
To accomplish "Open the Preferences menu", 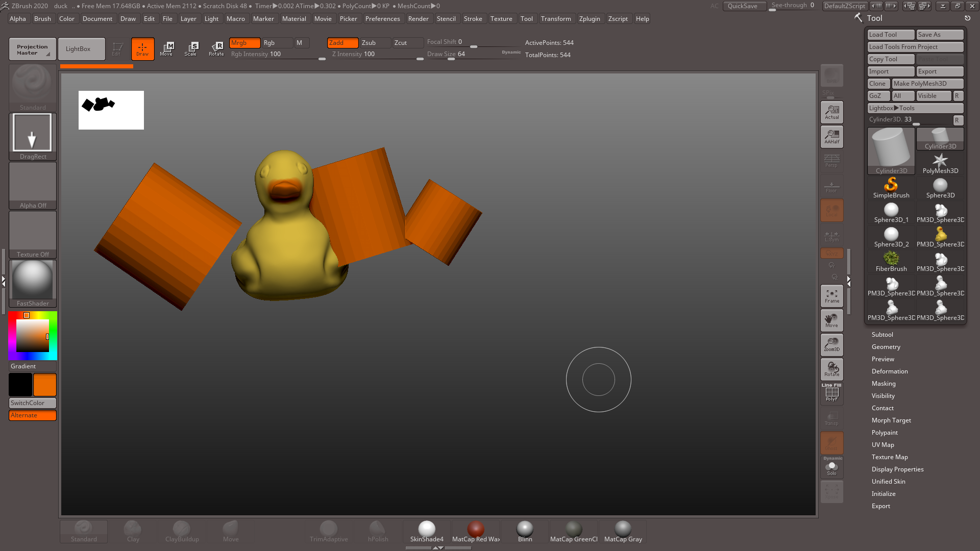I will pos(382,19).
